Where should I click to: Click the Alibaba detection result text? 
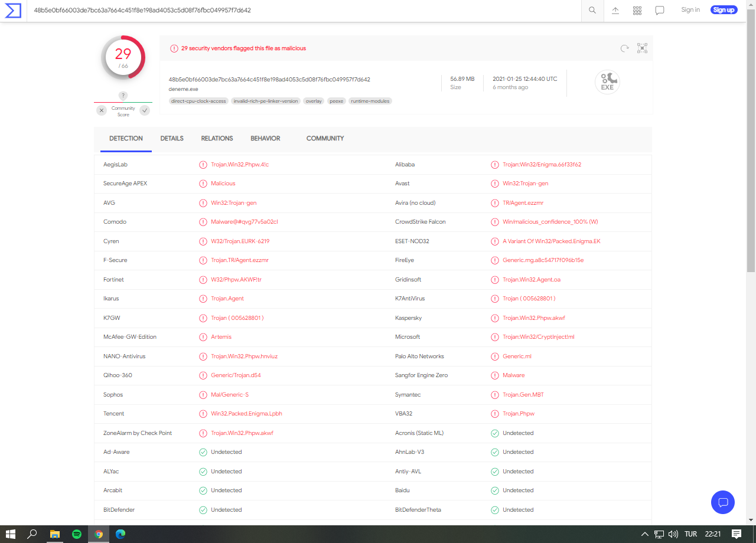click(542, 165)
